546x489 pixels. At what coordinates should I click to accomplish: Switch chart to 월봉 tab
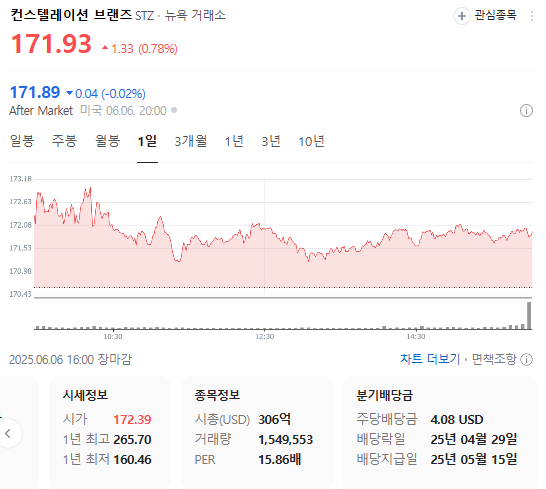click(108, 141)
